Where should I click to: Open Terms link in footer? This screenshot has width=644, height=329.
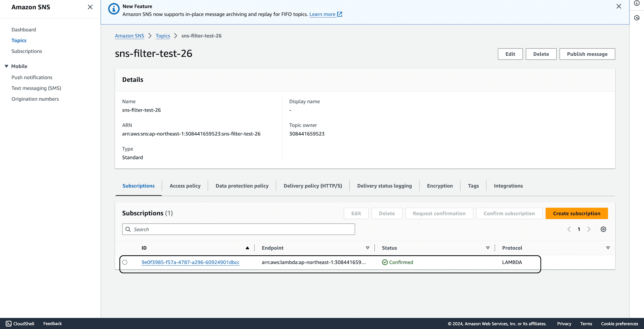(x=586, y=324)
